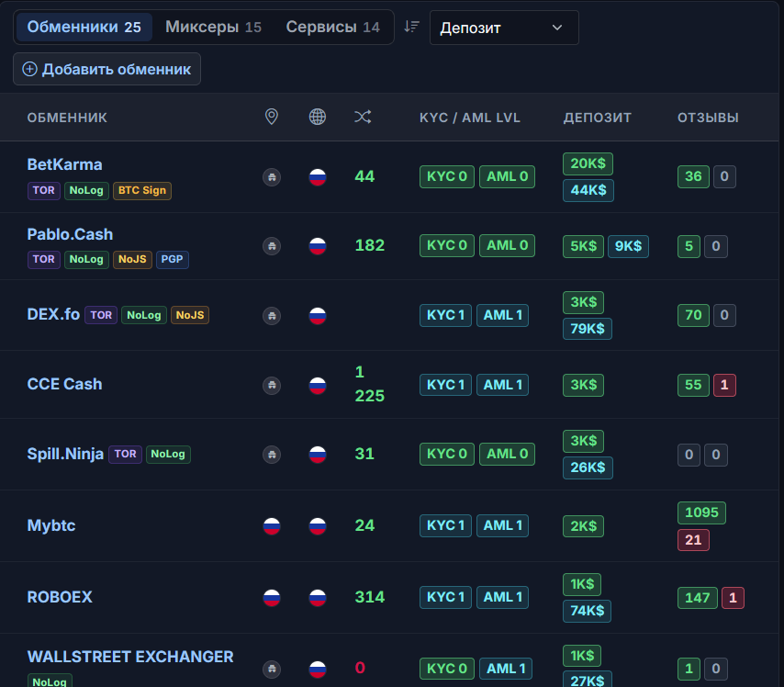784x687 pixels.
Task: Click the shuffle directions column icon
Action: click(363, 117)
